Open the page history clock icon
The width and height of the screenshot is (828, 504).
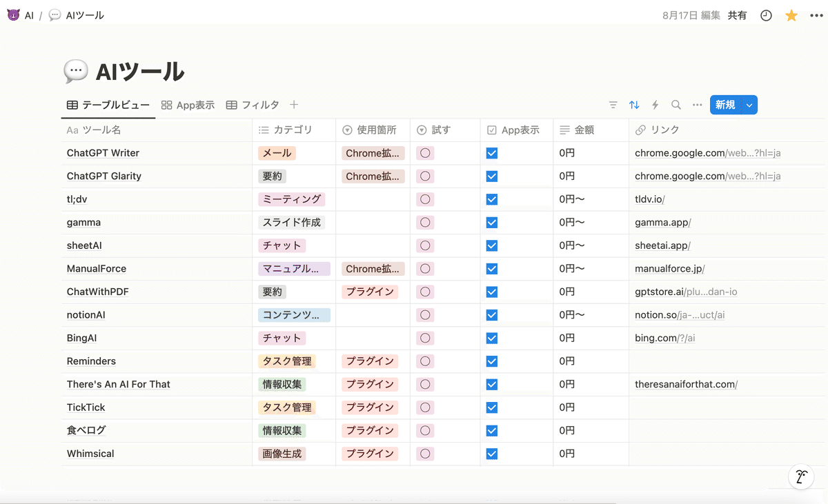pyautogui.click(x=766, y=15)
